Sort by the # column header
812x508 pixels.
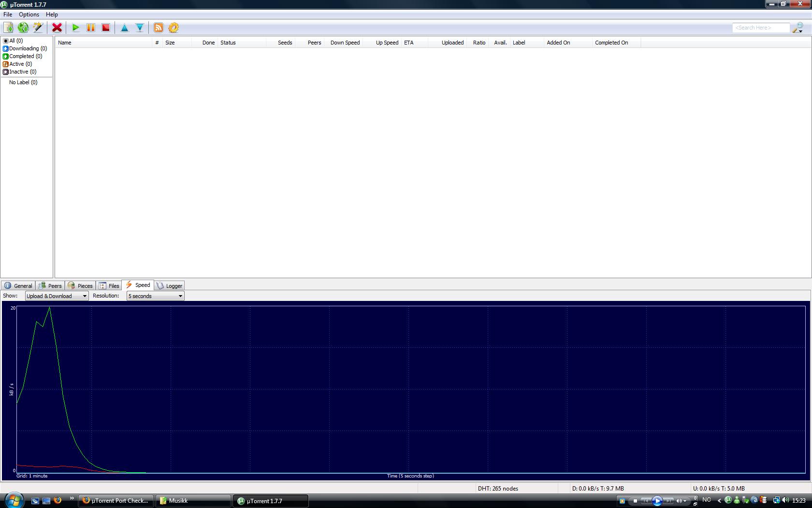(x=157, y=43)
